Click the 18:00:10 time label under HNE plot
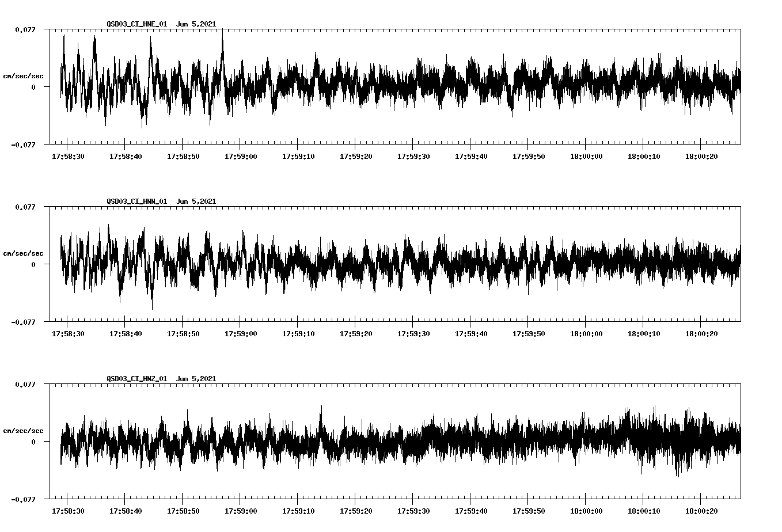The height and width of the screenshot is (532, 782). (x=644, y=157)
